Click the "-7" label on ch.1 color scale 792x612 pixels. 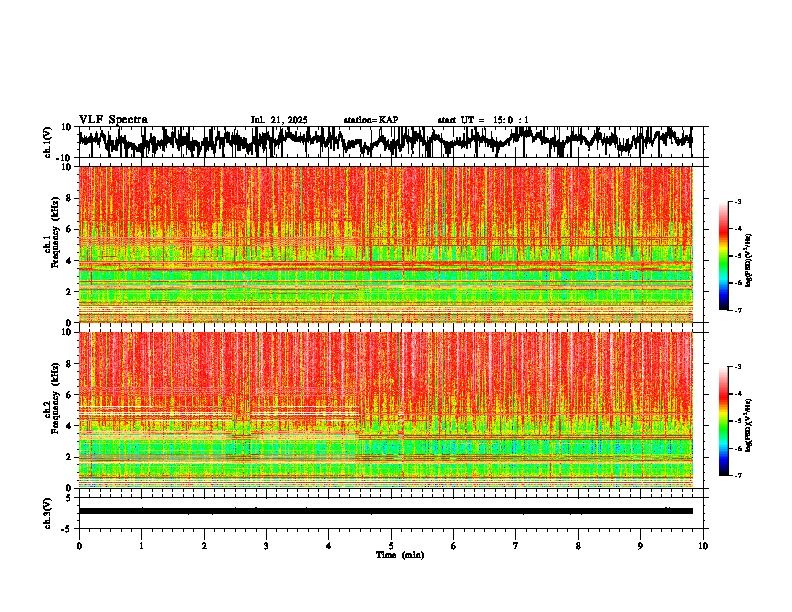pyautogui.click(x=738, y=310)
